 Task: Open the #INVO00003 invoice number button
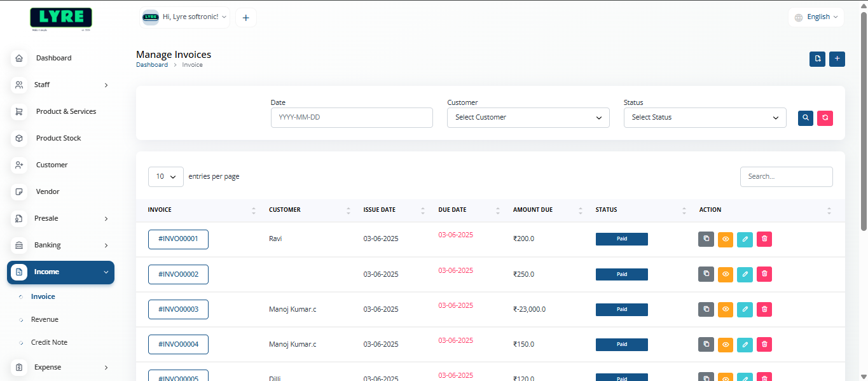[178, 309]
